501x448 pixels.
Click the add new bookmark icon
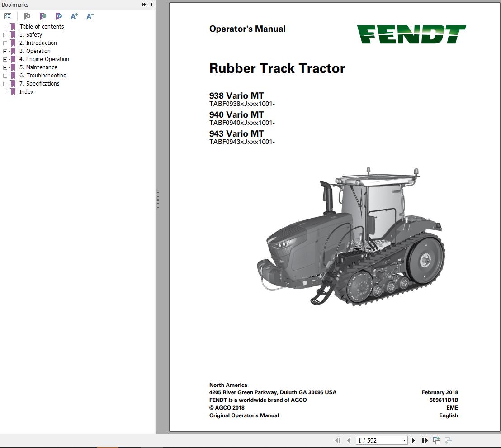pyautogui.click(x=43, y=16)
